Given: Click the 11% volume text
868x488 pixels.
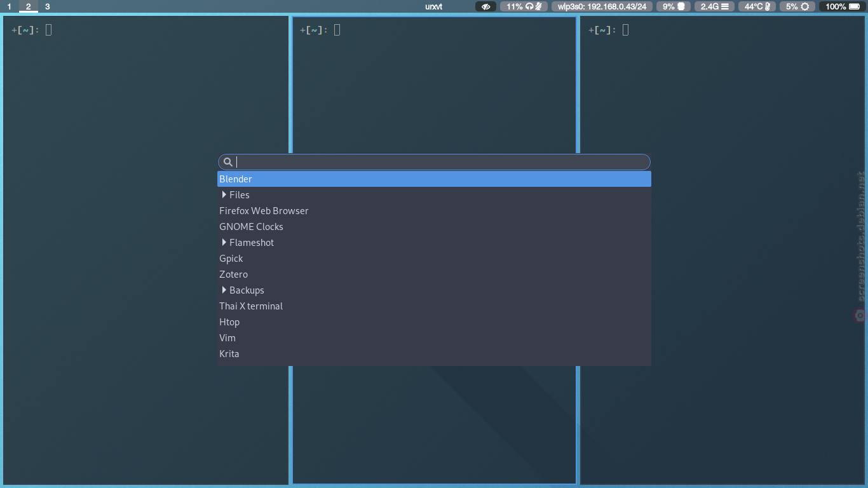Looking at the screenshot, I should click(x=515, y=6).
